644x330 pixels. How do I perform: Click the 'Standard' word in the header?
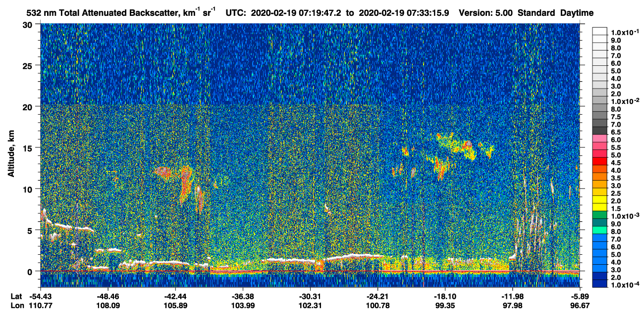[x=537, y=13]
